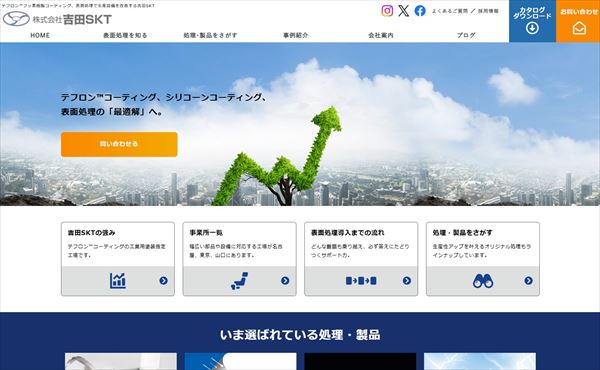This screenshot has height=370, width=600.
Task: Click the 表面処理導入までの流れ card description text
Action: pos(360,251)
